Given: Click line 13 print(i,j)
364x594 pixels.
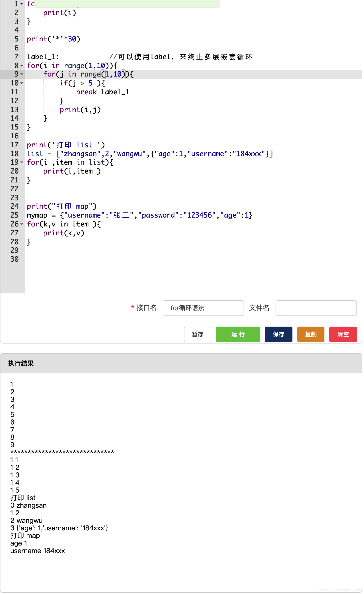Looking at the screenshot, I should click(x=80, y=110).
